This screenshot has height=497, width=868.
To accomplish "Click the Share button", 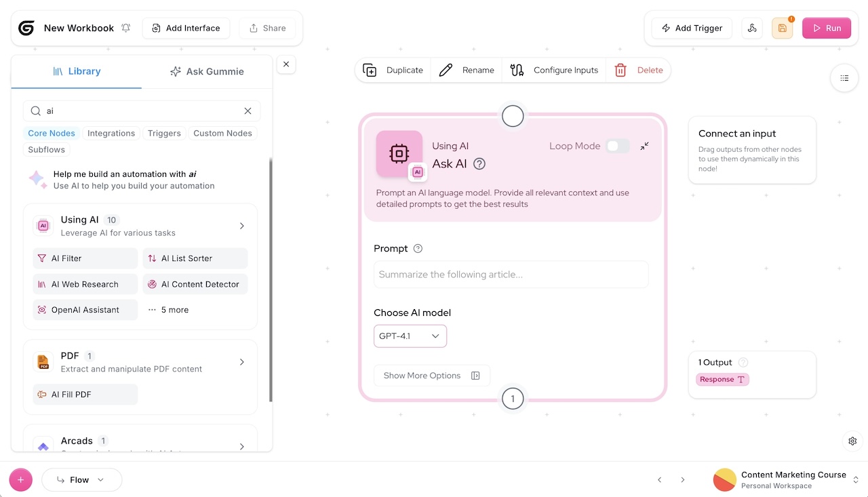I will 267,28.
